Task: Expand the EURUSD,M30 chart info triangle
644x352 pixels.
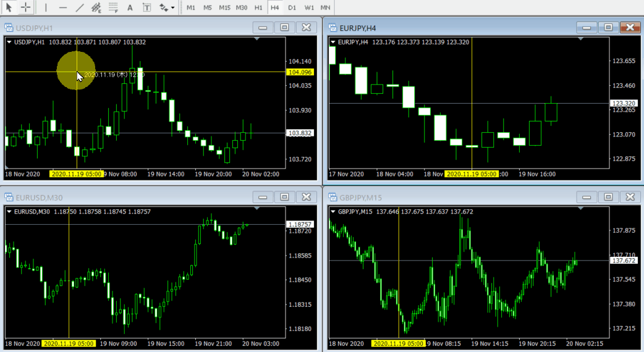Action: click(x=9, y=212)
